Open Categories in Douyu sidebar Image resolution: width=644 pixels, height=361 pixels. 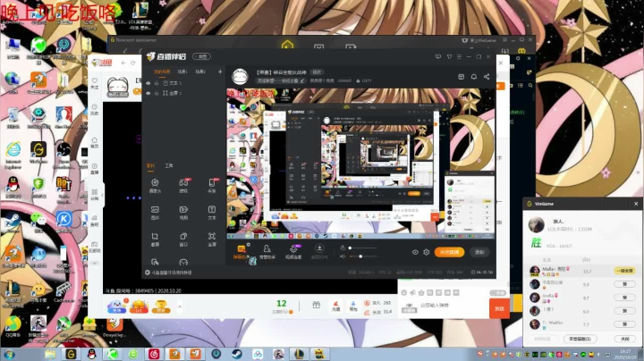pyautogui.click(x=95, y=195)
